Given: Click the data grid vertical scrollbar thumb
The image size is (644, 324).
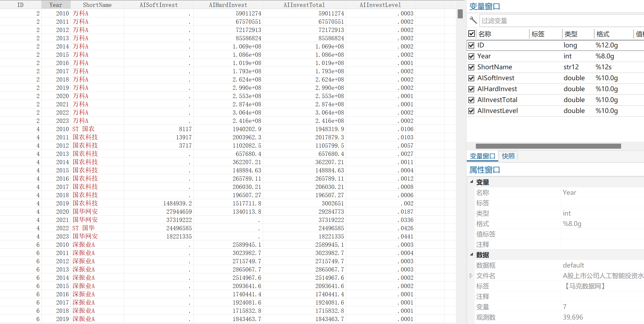Looking at the screenshot, I should (x=460, y=14).
